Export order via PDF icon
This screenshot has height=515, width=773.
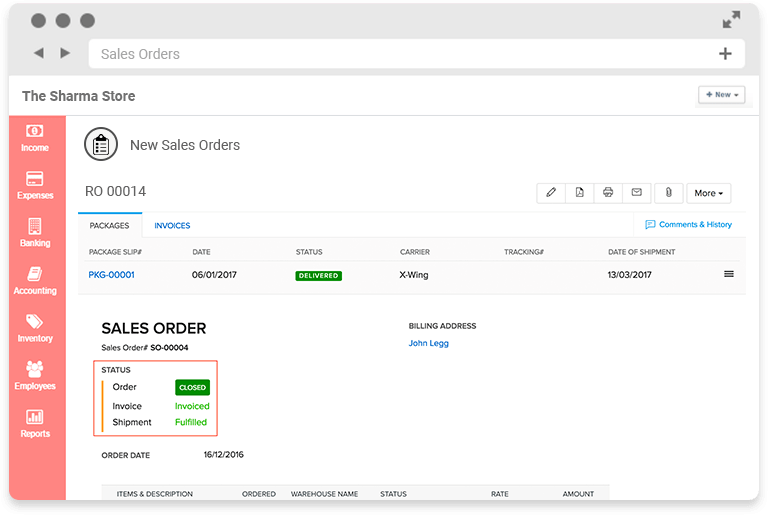click(x=580, y=193)
